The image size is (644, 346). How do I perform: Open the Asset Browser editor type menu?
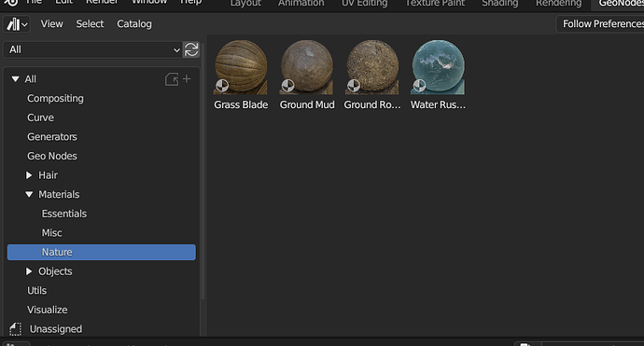17,24
